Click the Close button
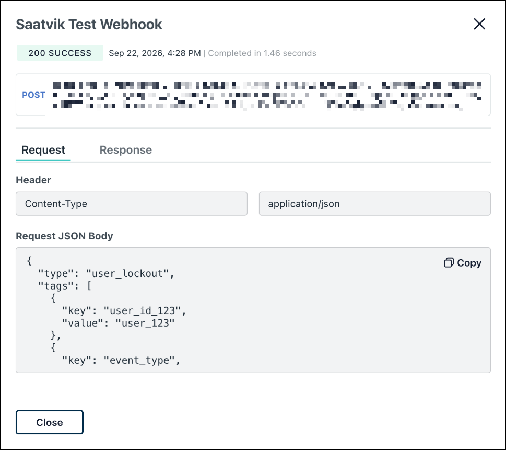This screenshot has width=506, height=450. click(x=50, y=422)
